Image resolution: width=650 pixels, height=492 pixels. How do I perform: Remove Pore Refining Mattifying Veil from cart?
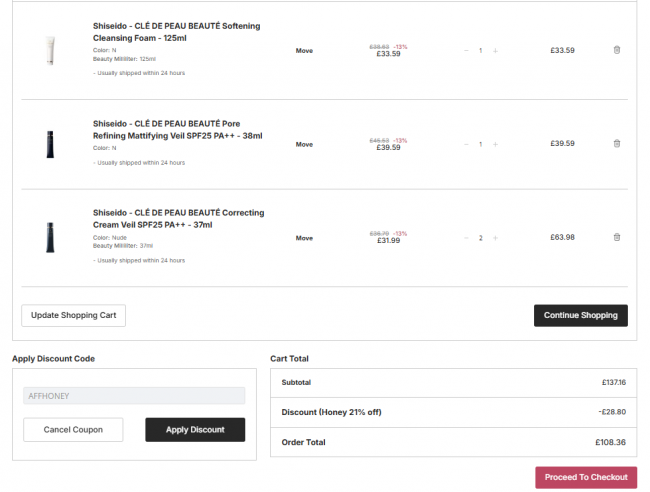(x=616, y=144)
